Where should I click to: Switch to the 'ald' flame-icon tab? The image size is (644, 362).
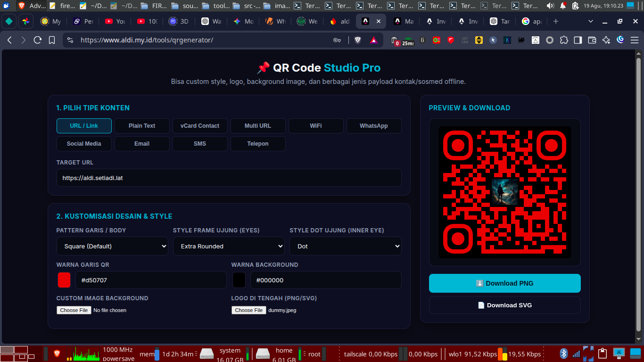(x=340, y=21)
